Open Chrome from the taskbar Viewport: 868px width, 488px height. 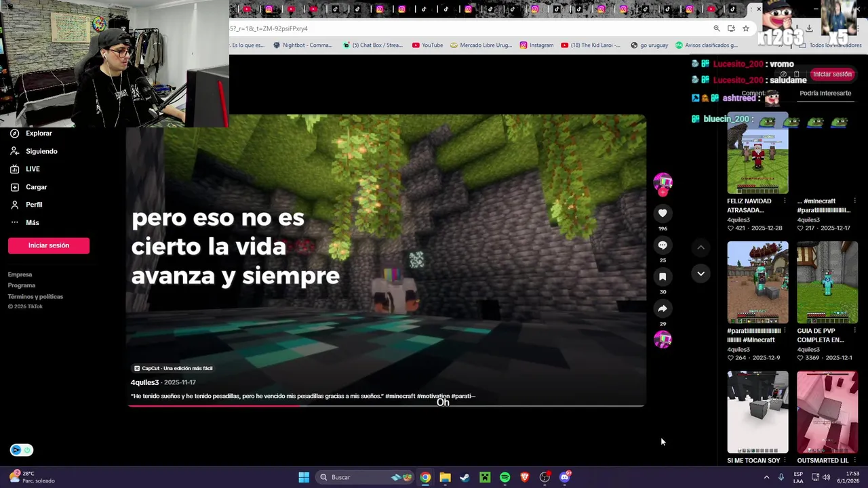tap(425, 477)
